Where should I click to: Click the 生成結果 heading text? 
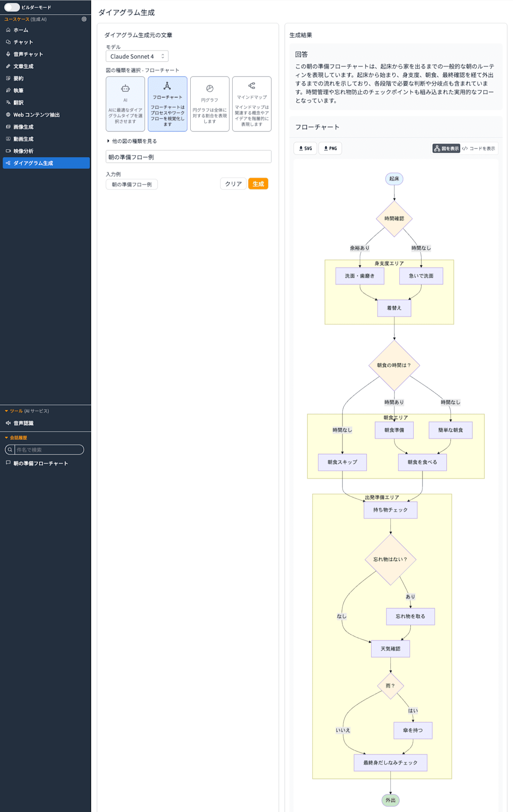[x=301, y=35]
